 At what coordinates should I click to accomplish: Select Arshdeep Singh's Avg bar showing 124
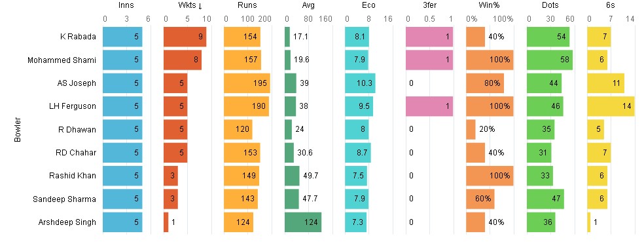(x=303, y=222)
